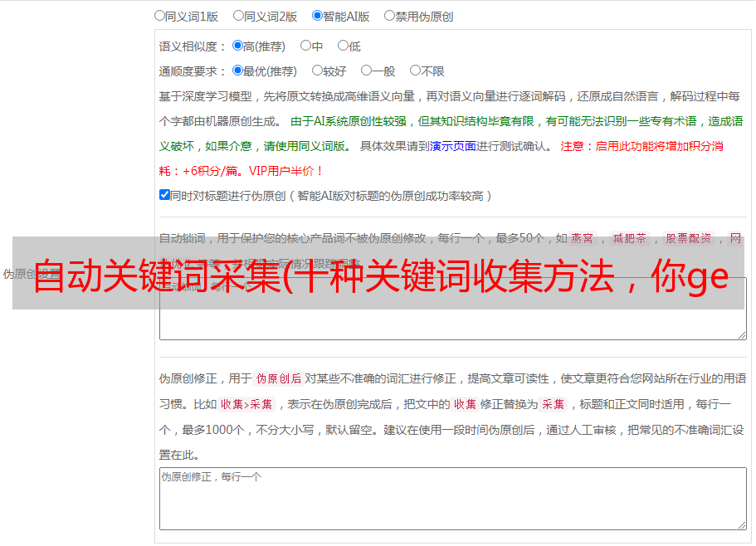Set 语义相似度 to 中

tap(305, 46)
